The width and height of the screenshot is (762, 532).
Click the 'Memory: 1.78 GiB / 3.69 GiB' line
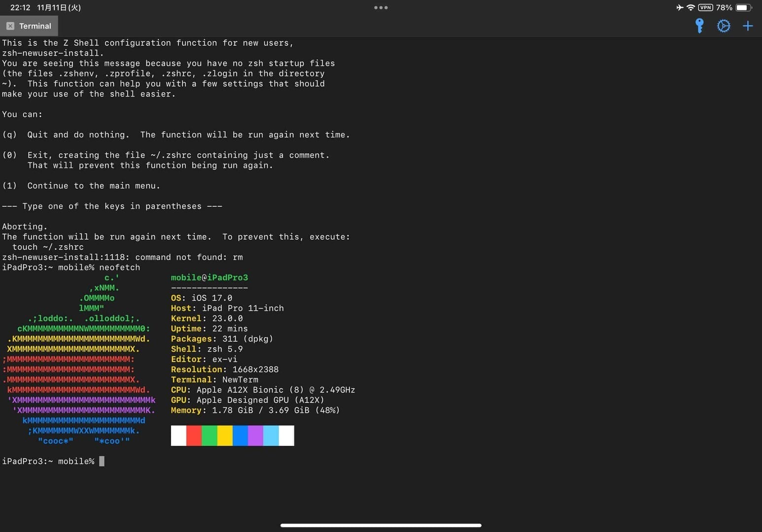tap(255, 410)
